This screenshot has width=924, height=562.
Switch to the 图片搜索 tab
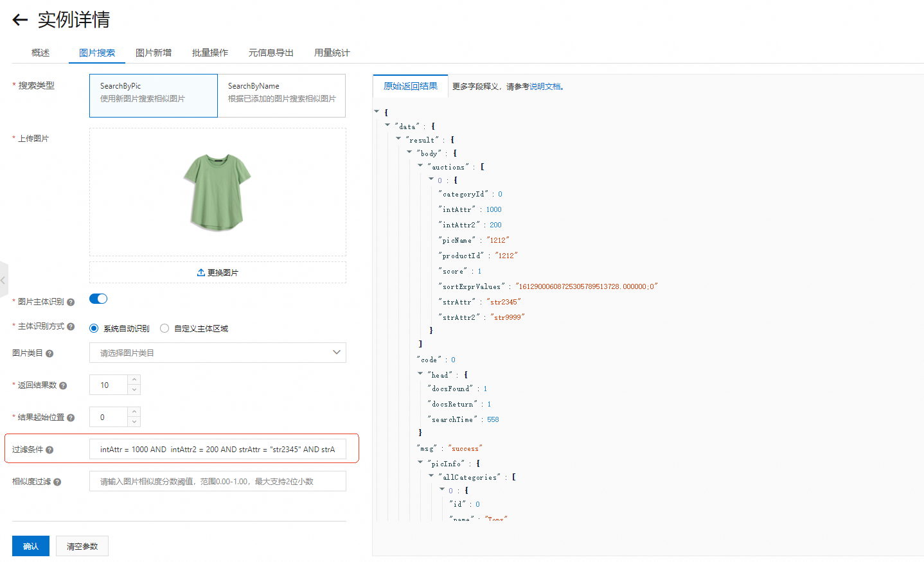(x=97, y=53)
